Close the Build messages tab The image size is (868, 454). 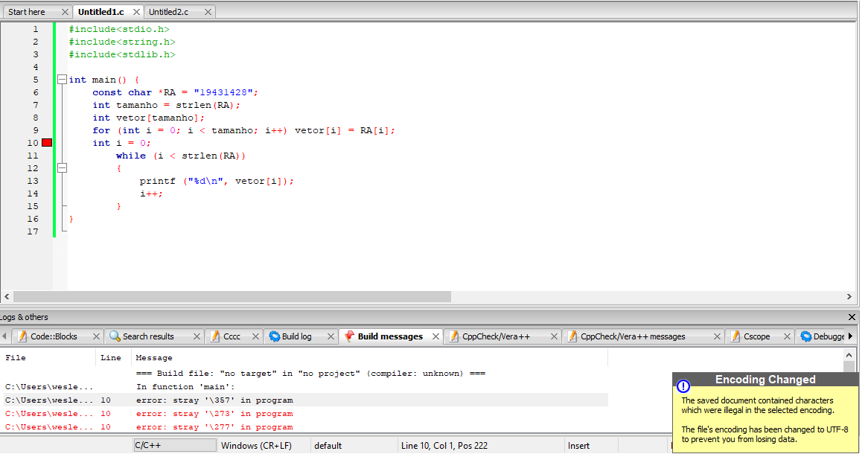pyautogui.click(x=435, y=336)
